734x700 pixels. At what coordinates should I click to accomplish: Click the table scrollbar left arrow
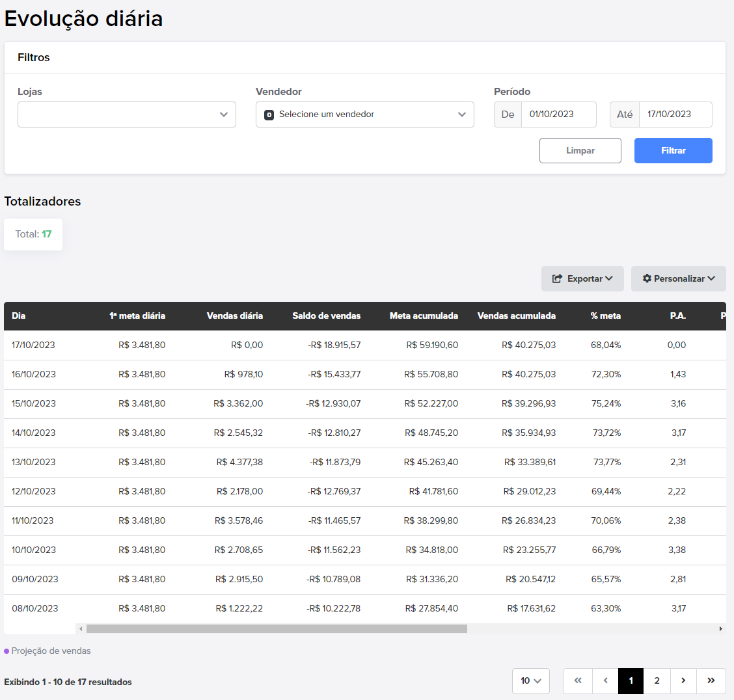pos(81,629)
